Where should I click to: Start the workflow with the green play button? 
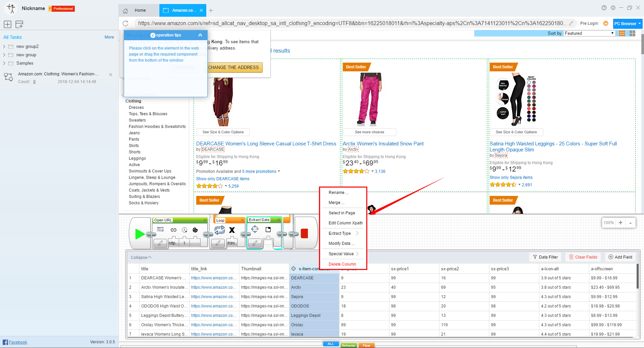pyautogui.click(x=140, y=234)
